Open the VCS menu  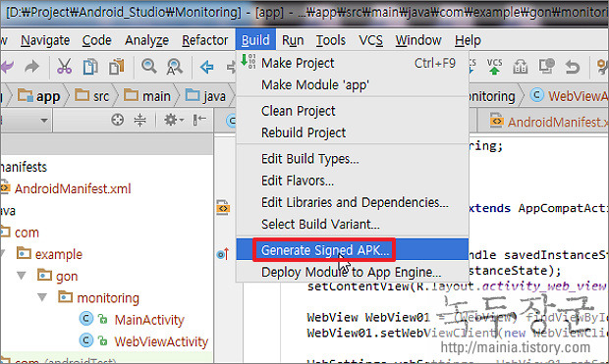click(x=370, y=40)
